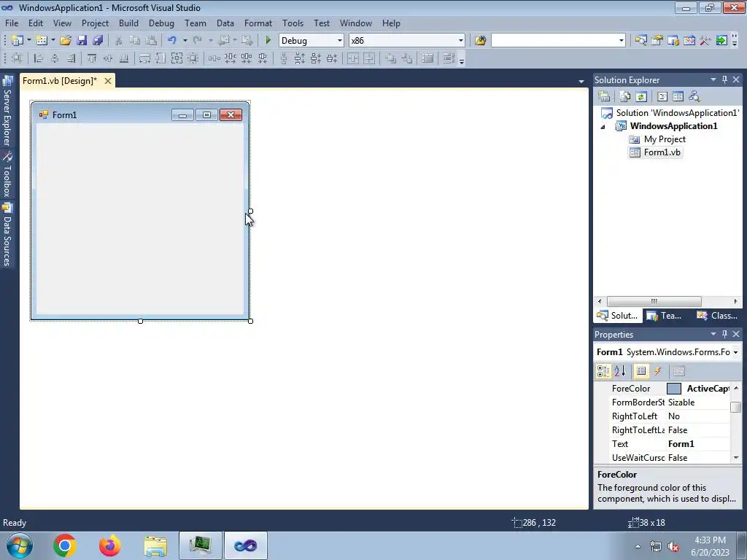Select My Project in Solution Explorer
The width and height of the screenshot is (747, 560).
pos(657,139)
